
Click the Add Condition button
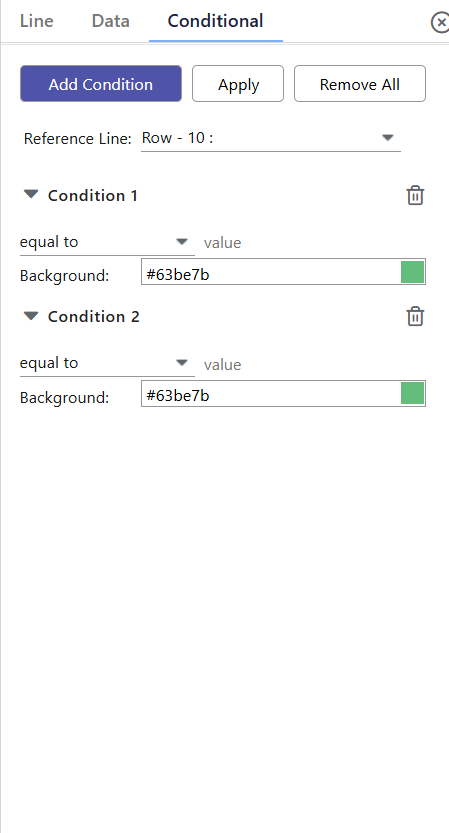[x=101, y=83]
